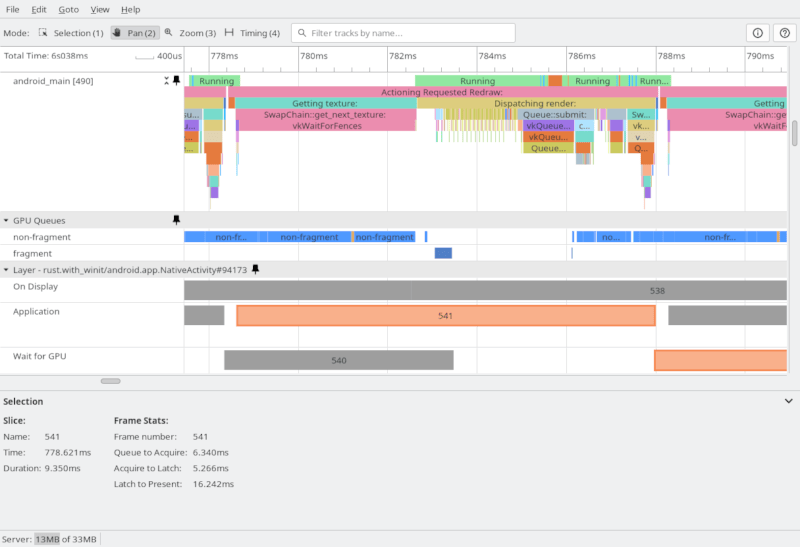Select frame 540 in Wait for GPU
Viewport: 800px width, 547px height.
[339, 360]
